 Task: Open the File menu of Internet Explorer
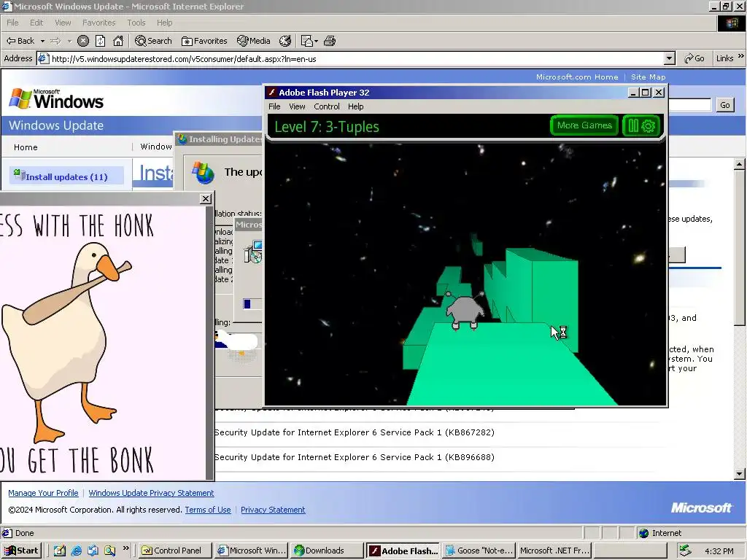tap(12, 23)
